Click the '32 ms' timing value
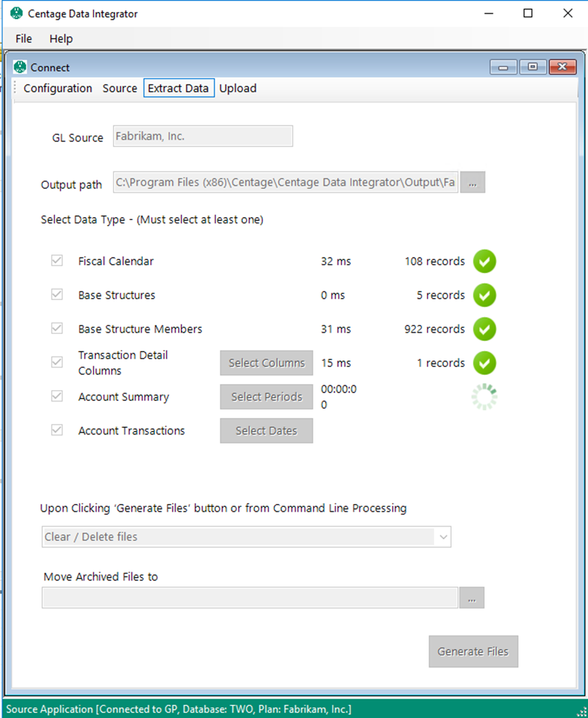588x718 pixels. pyautogui.click(x=336, y=262)
